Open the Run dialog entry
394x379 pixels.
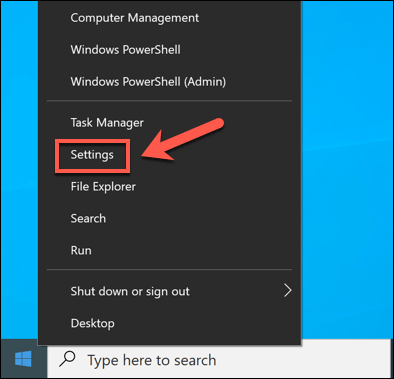point(169,250)
